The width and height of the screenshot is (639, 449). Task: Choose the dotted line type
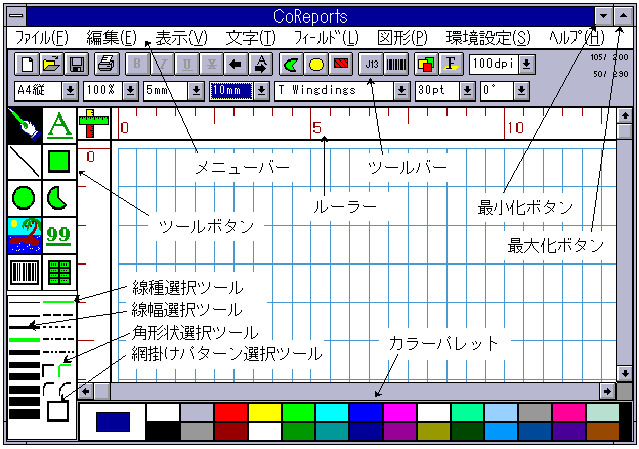pos(58,327)
